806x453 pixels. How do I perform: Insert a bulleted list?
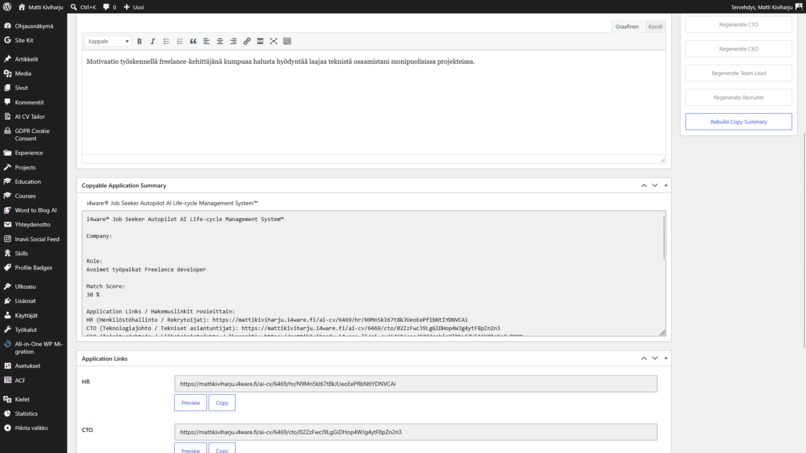click(x=166, y=41)
